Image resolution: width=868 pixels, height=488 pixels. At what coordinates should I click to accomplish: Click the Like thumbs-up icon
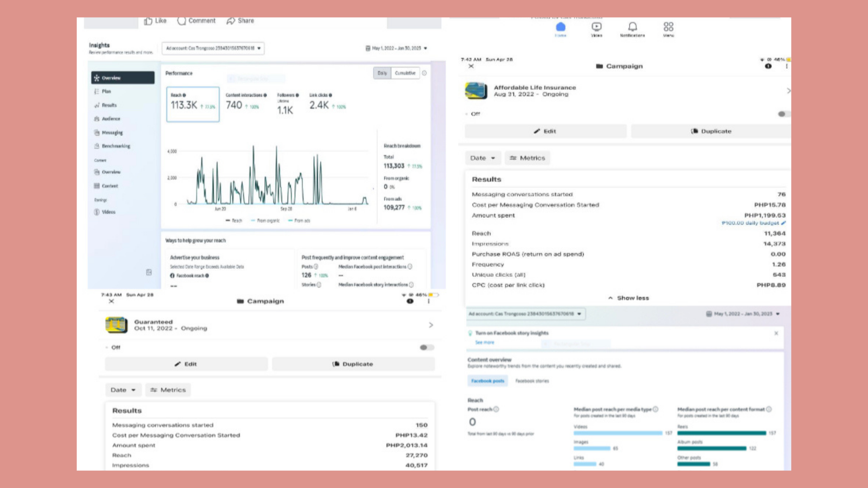(x=148, y=21)
